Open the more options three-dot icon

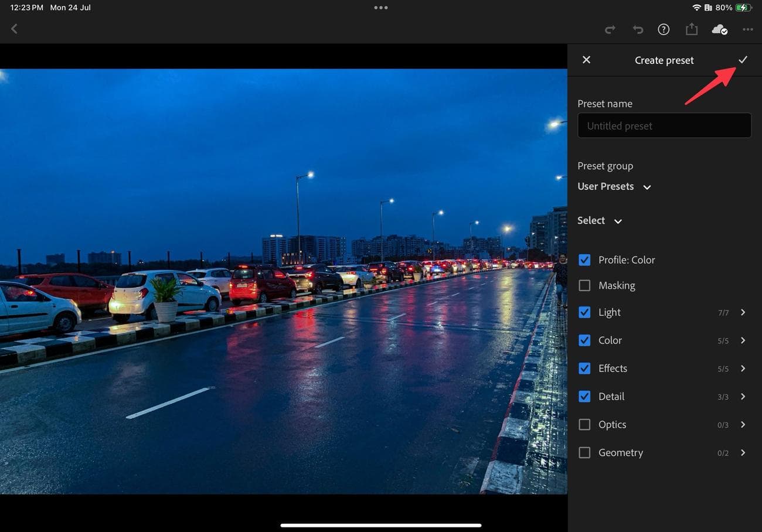(748, 29)
